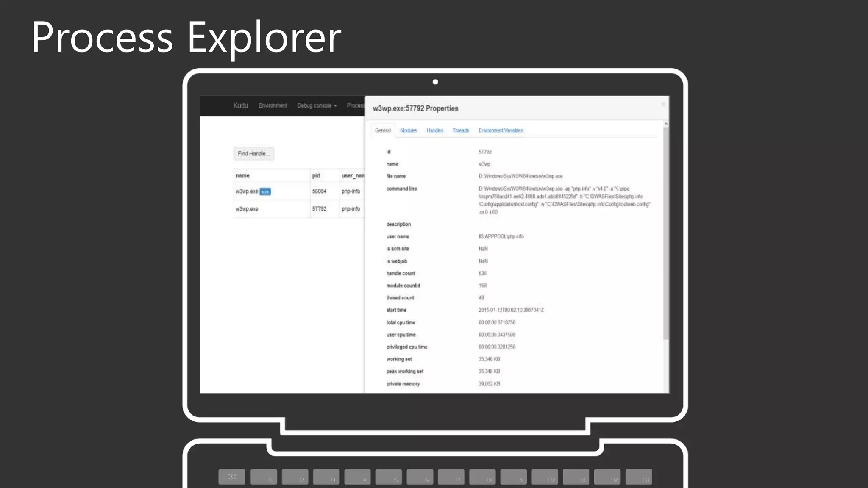Click pid cell 56084
Viewport: 868px width, 488px height.
click(319, 191)
